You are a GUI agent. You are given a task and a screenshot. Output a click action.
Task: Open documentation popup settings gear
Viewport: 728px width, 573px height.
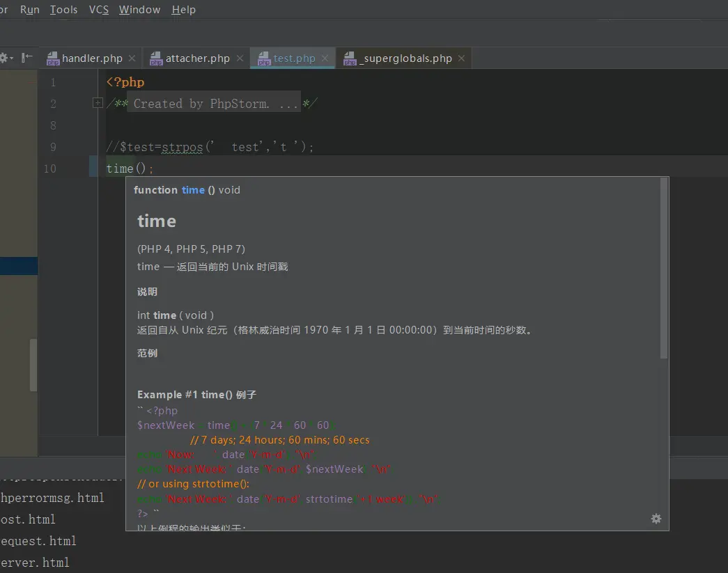tap(656, 519)
